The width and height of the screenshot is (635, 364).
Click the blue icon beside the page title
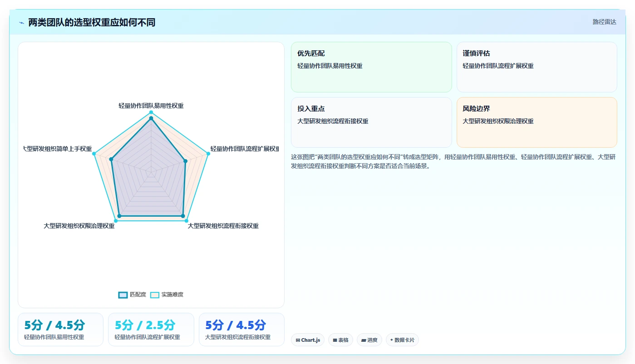tap(22, 22)
